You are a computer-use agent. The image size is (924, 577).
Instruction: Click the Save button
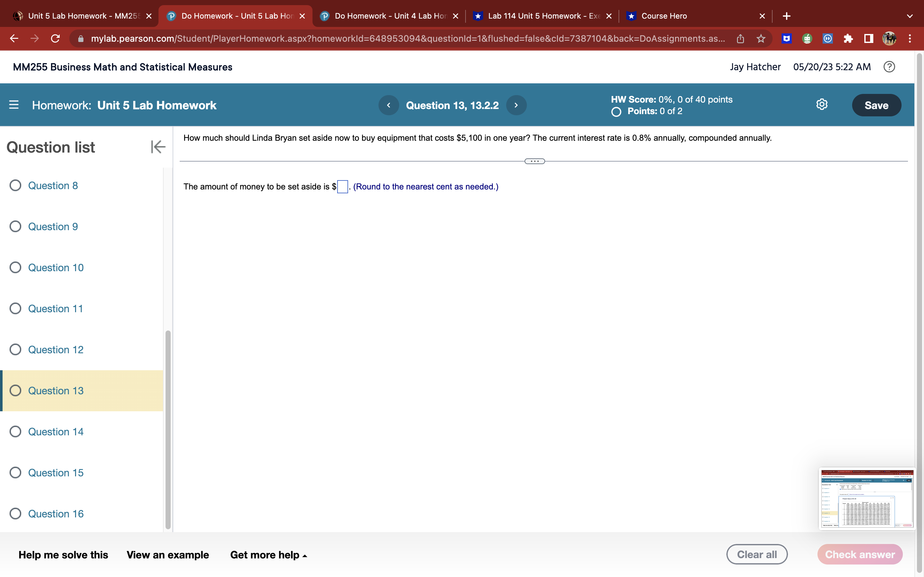(x=876, y=105)
